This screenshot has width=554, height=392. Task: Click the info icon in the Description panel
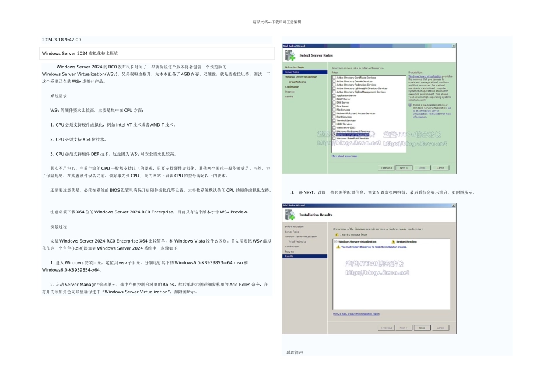coord(410,105)
